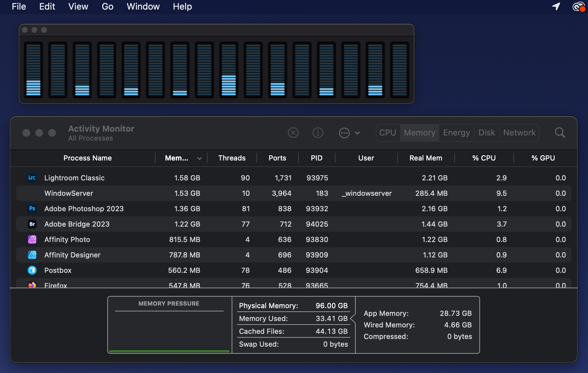
Task: Sort by the % CPU column header
Action: [x=484, y=158]
